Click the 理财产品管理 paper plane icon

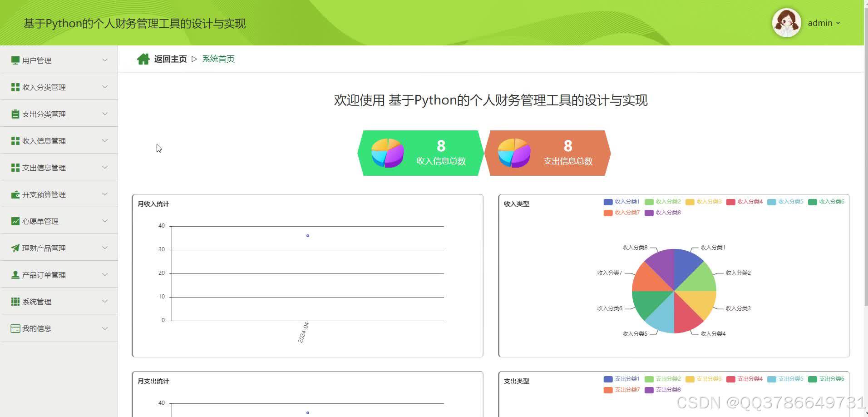(x=14, y=248)
